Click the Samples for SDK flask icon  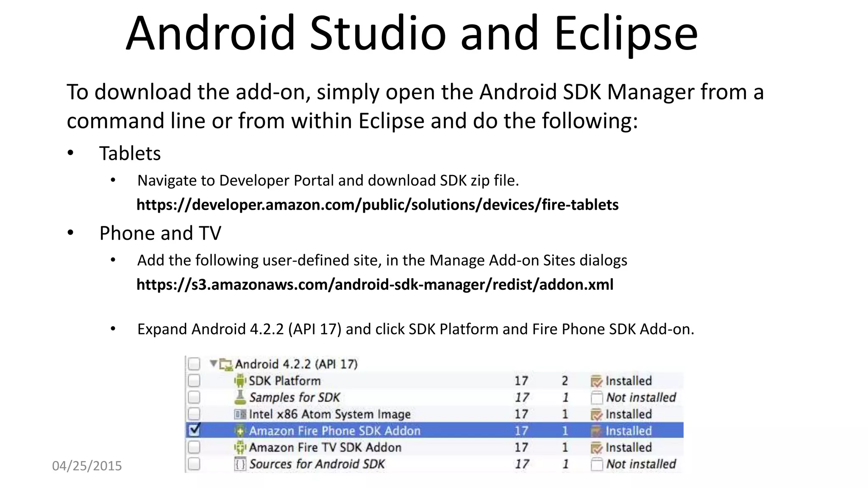coord(240,397)
